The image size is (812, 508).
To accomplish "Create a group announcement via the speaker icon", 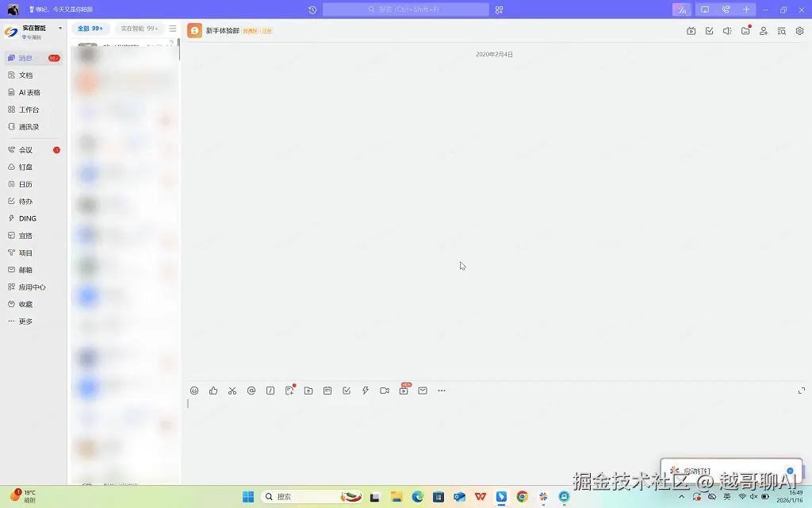I will [726, 31].
